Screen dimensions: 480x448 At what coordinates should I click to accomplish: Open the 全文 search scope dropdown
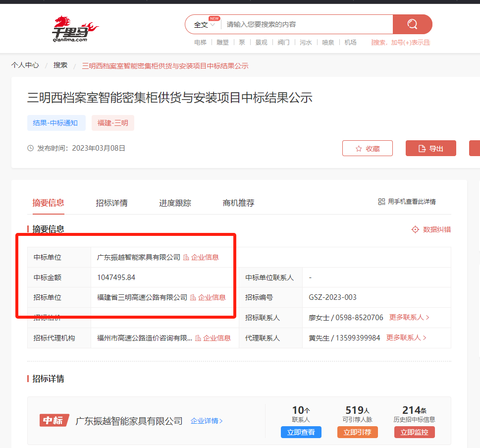(204, 24)
